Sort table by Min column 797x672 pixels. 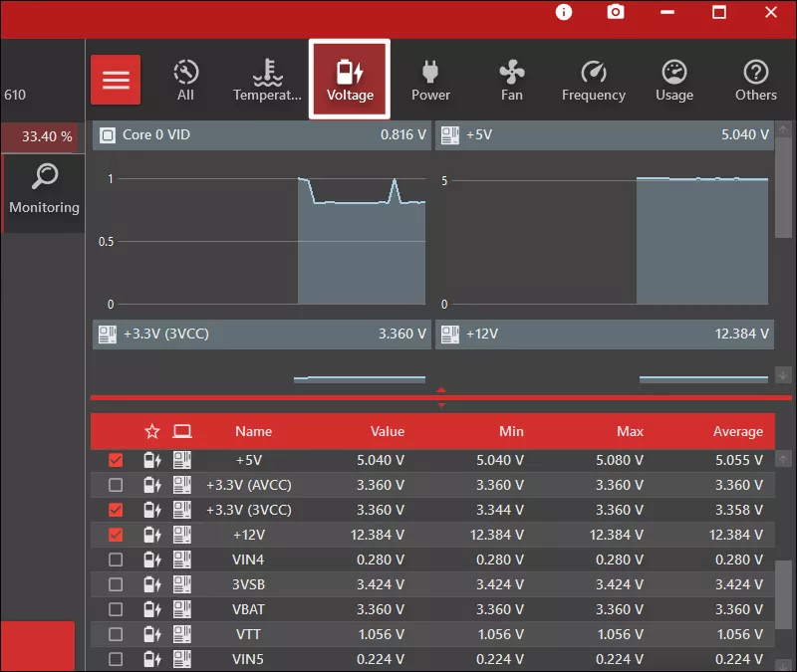(x=511, y=432)
